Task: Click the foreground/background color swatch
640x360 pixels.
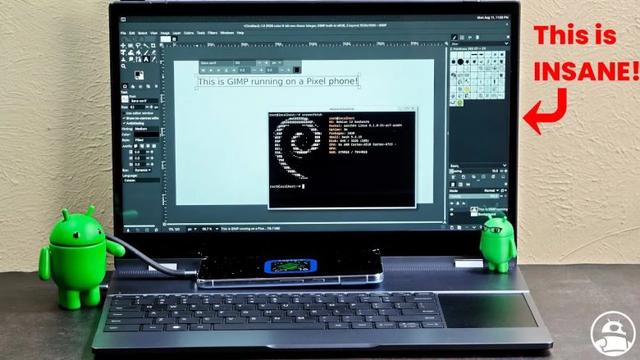Action: [x=139, y=75]
